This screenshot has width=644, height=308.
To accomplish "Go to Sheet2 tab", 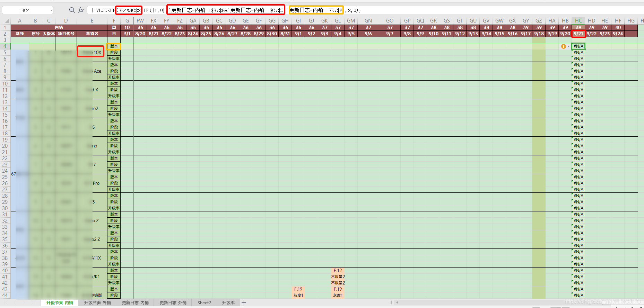I will (x=204, y=303).
